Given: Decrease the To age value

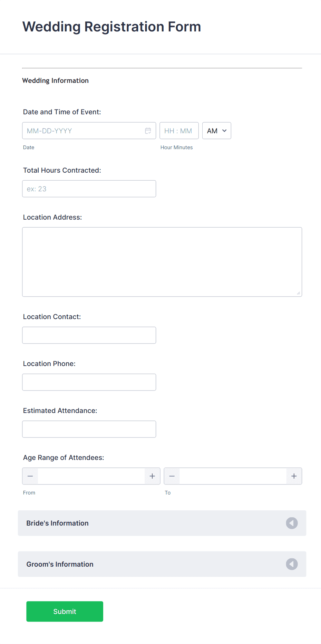Looking at the screenshot, I should pos(172,476).
